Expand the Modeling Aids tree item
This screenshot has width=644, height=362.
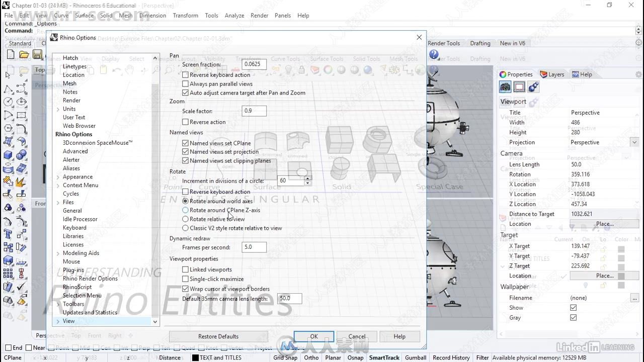pyautogui.click(x=58, y=253)
